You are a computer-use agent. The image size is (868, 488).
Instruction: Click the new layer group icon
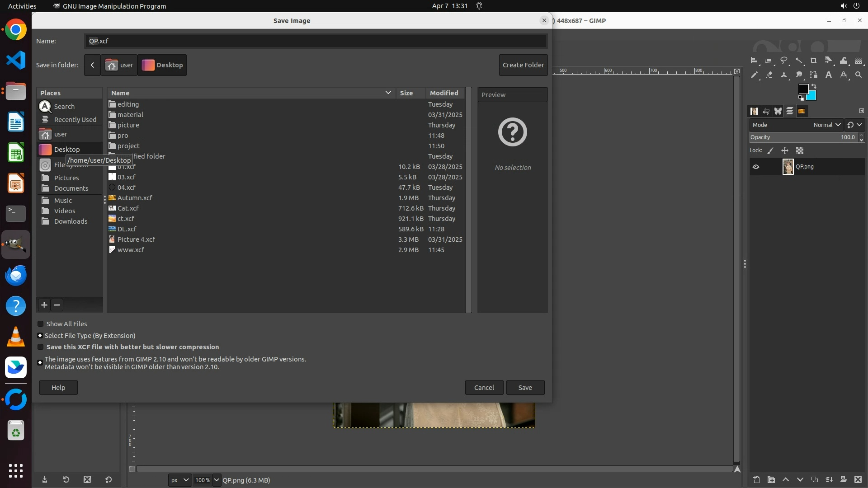[x=771, y=479]
